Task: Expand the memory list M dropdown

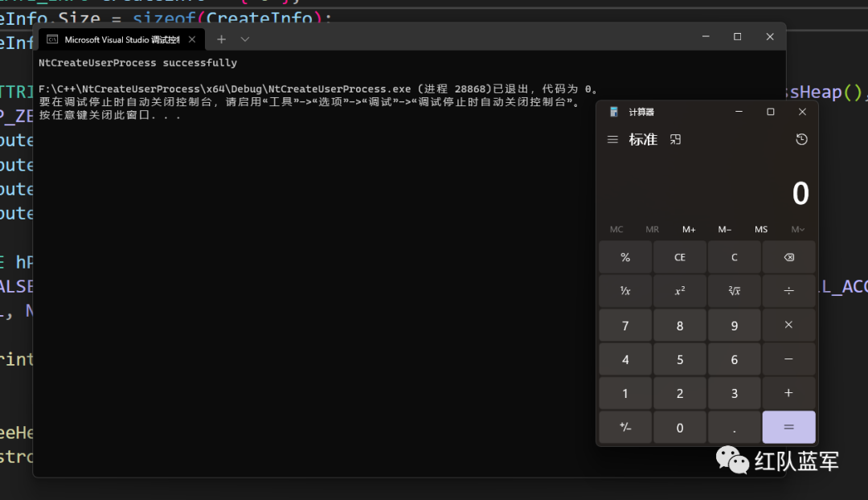Action: 798,229
